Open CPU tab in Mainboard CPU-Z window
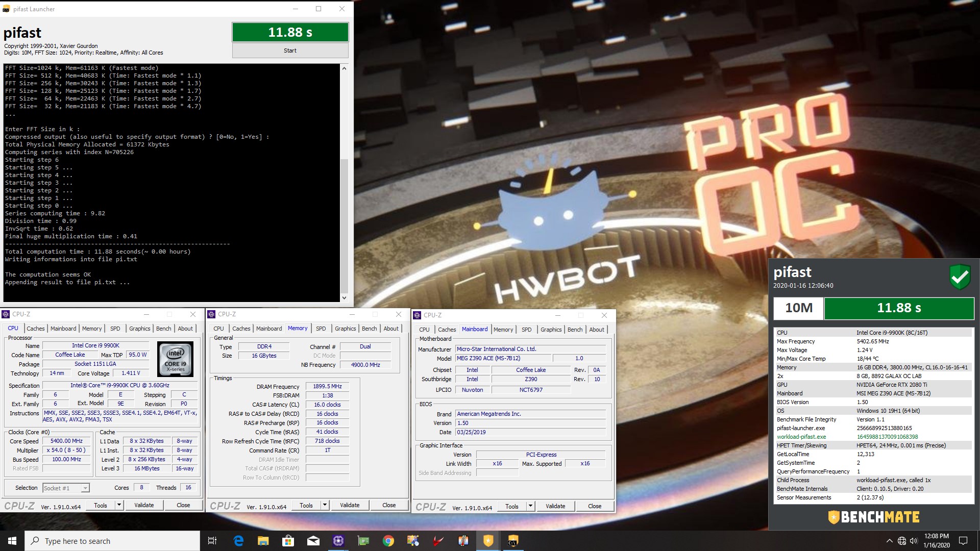Screen dimensions: 980x551 click(x=424, y=330)
